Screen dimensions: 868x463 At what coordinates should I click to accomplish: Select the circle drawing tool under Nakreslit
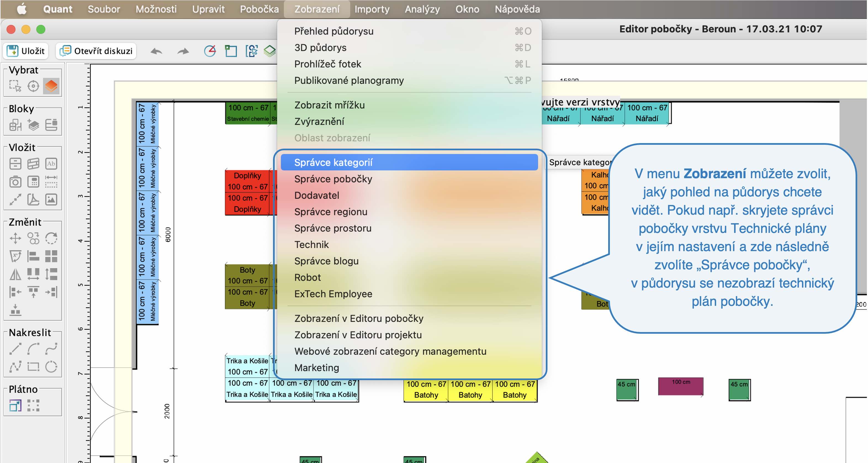coord(51,367)
